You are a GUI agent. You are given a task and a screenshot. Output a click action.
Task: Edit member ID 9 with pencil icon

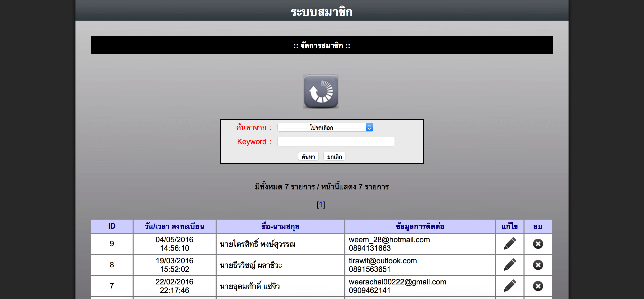[x=510, y=243]
